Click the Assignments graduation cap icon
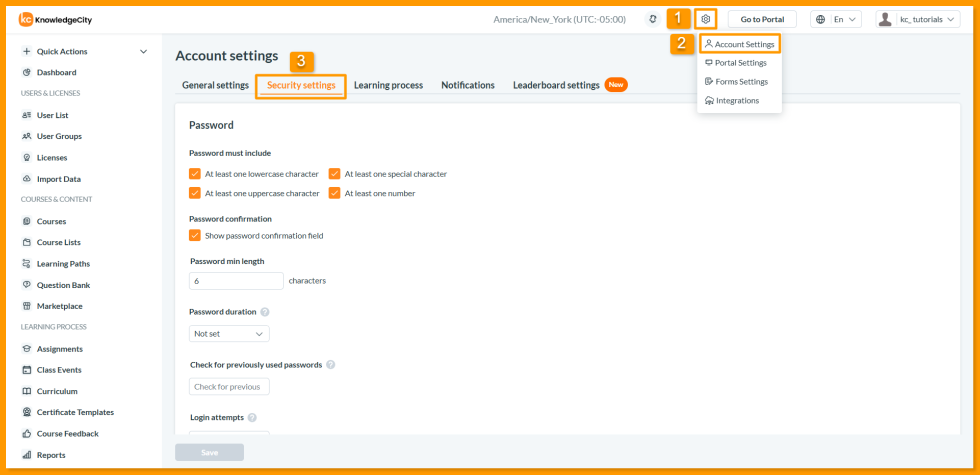This screenshot has width=980, height=475. [x=27, y=349]
